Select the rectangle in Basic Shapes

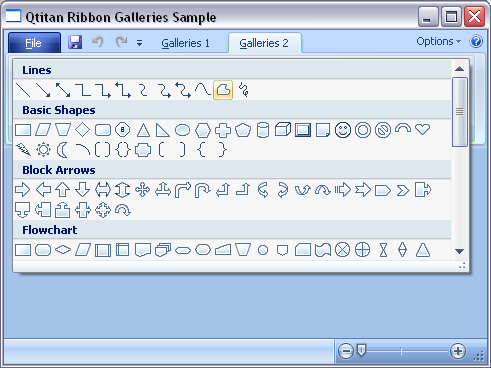click(23, 130)
